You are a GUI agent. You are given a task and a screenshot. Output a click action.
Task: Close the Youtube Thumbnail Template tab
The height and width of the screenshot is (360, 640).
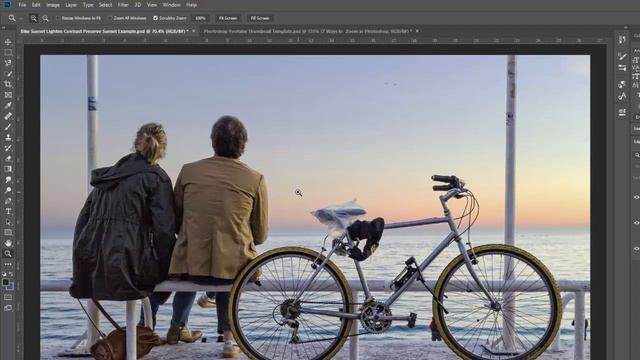click(417, 31)
